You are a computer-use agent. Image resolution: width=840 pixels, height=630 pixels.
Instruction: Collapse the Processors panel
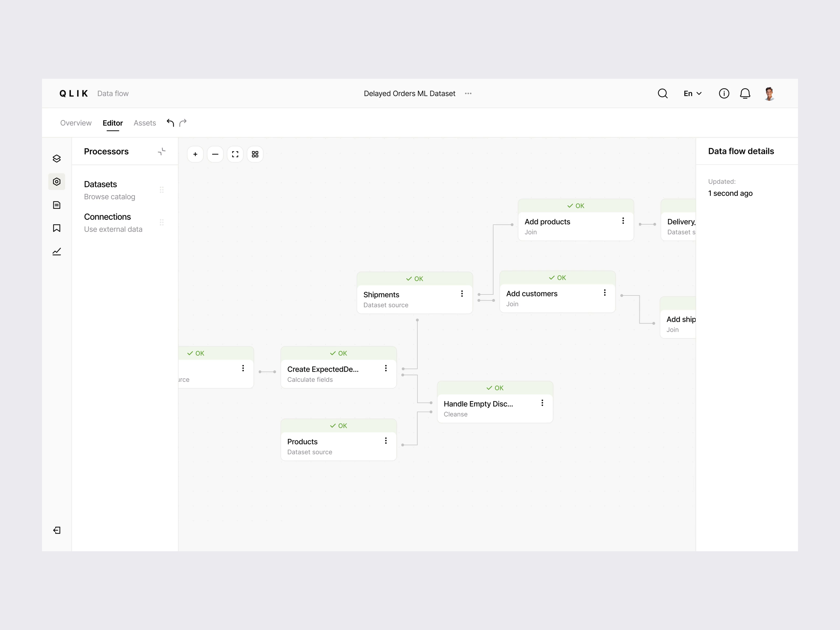[162, 151]
